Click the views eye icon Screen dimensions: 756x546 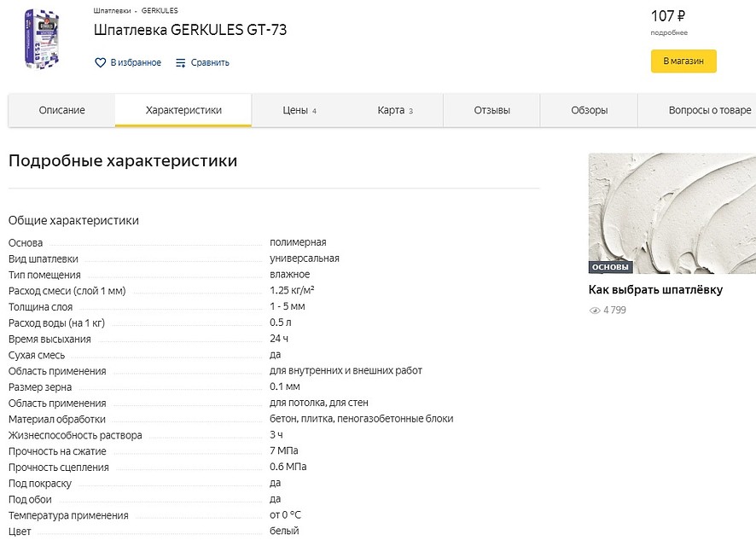click(595, 311)
